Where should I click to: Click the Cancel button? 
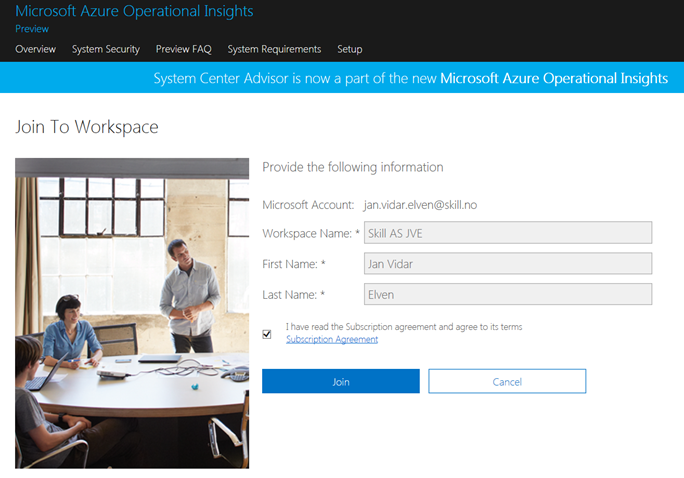click(507, 381)
